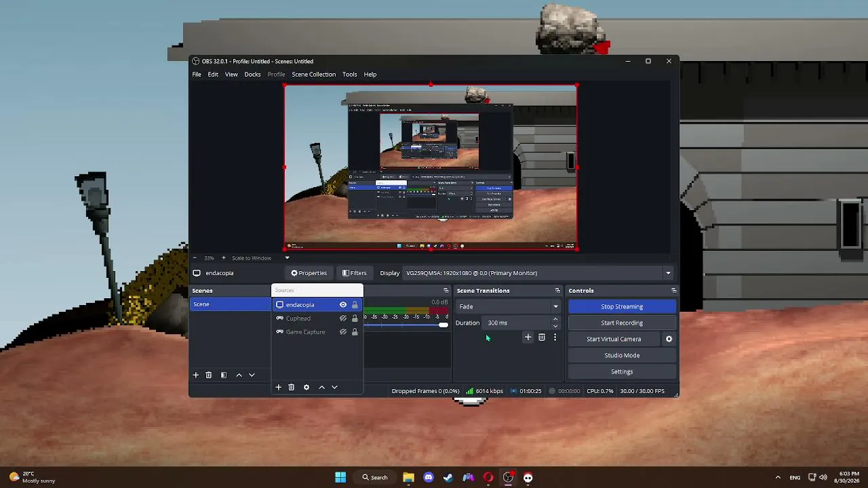This screenshot has height=488, width=868.
Task: Open OBS Settings button
Action: pyautogui.click(x=622, y=371)
